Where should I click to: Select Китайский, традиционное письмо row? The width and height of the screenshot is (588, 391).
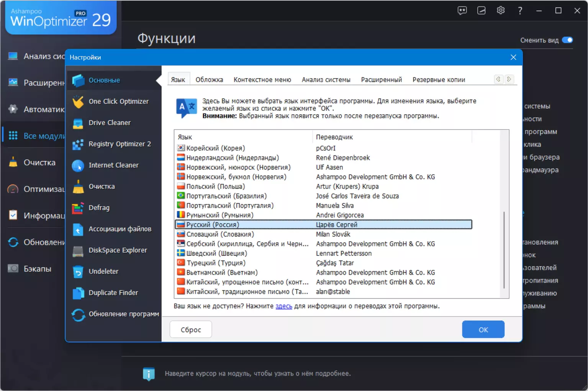tap(323, 292)
